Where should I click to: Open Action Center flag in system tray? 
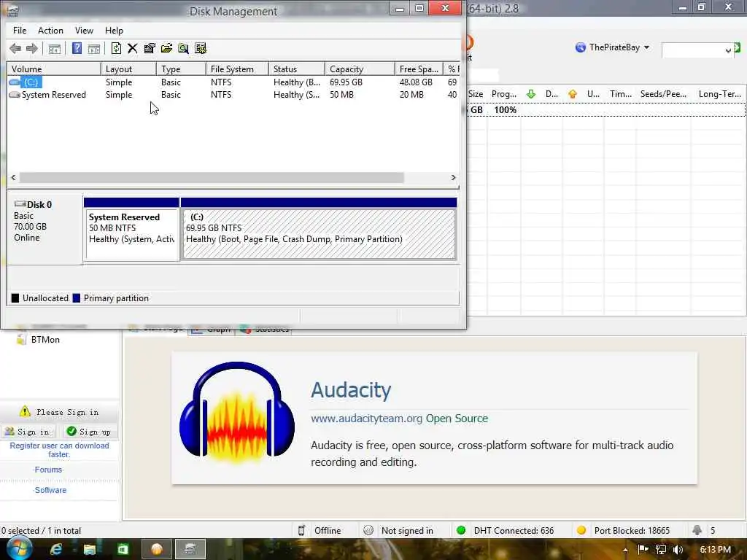pyautogui.click(x=643, y=550)
